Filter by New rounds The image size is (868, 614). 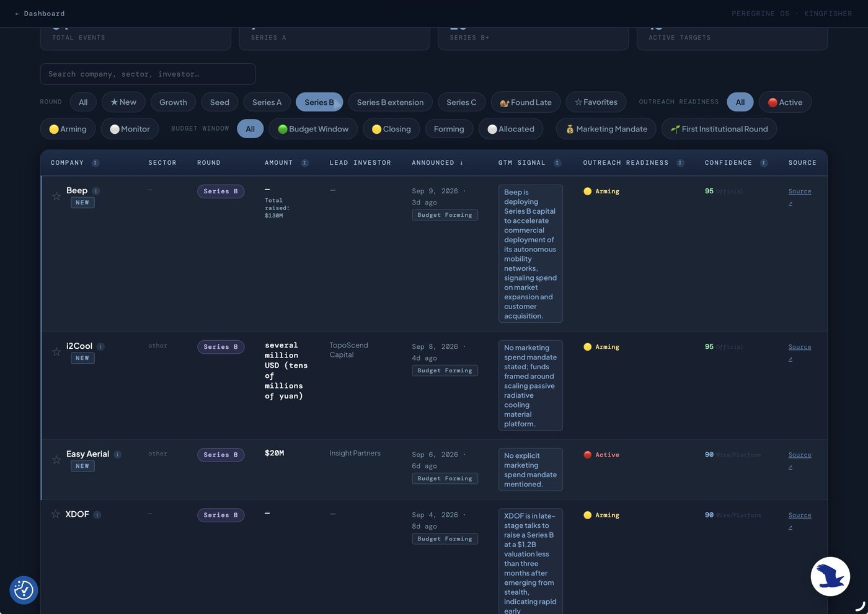(x=123, y=102)
